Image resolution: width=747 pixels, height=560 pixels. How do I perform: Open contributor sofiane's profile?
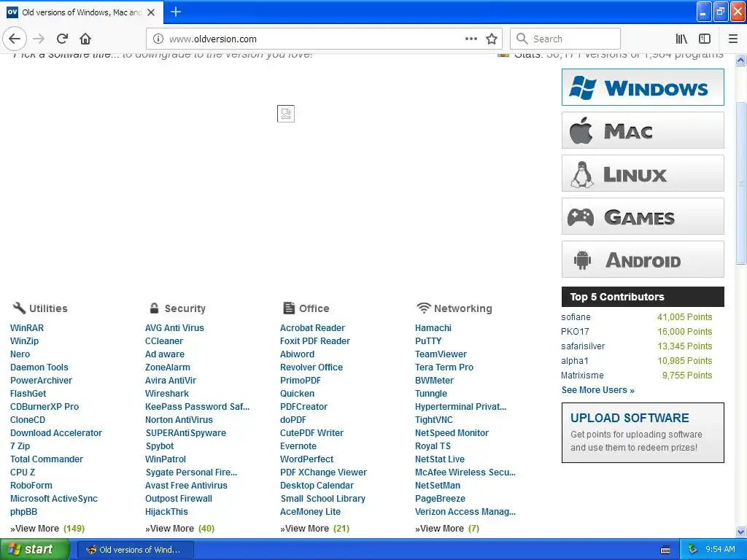pos(576,317)
